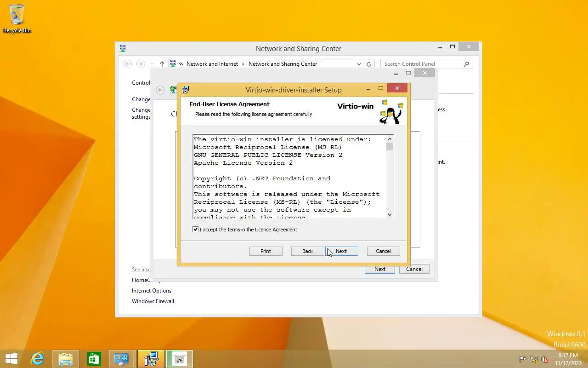Viewport: 588px width, 368px height.
Task: Click the address bar Control Panel icon
Action: (173, 64)
